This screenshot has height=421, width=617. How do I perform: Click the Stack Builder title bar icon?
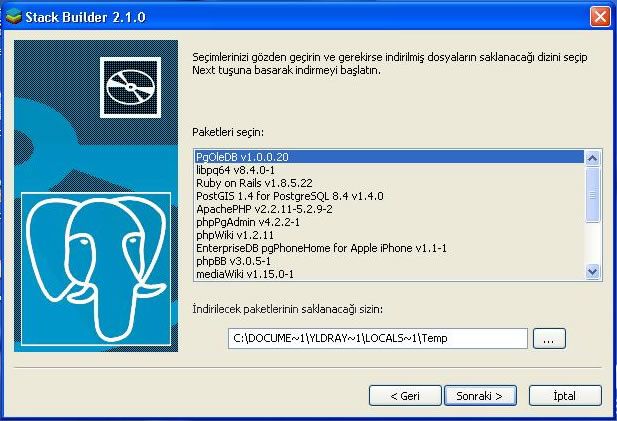tap(13, 17)
